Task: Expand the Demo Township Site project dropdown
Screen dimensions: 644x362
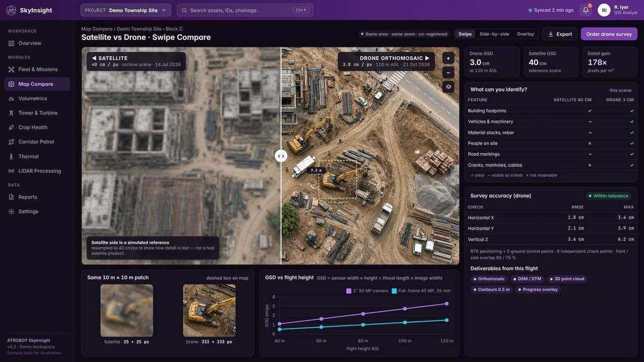Action: click(126, 10)
